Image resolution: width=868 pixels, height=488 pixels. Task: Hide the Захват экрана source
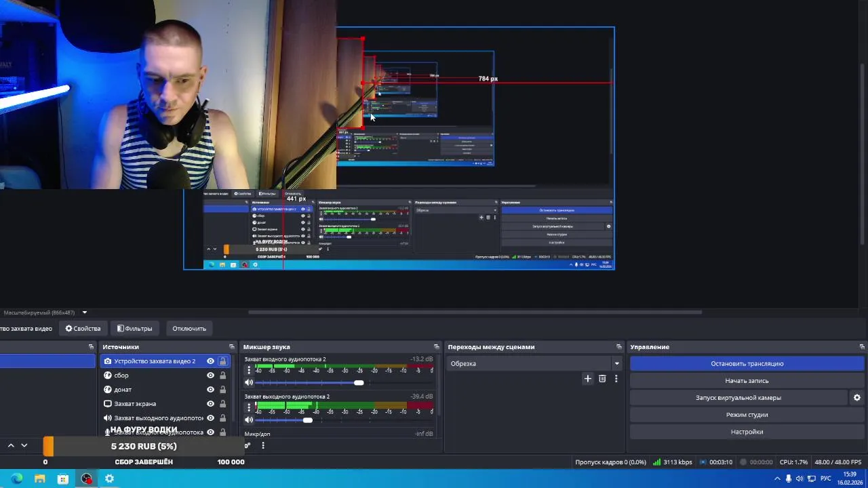[x=210, y=404]
